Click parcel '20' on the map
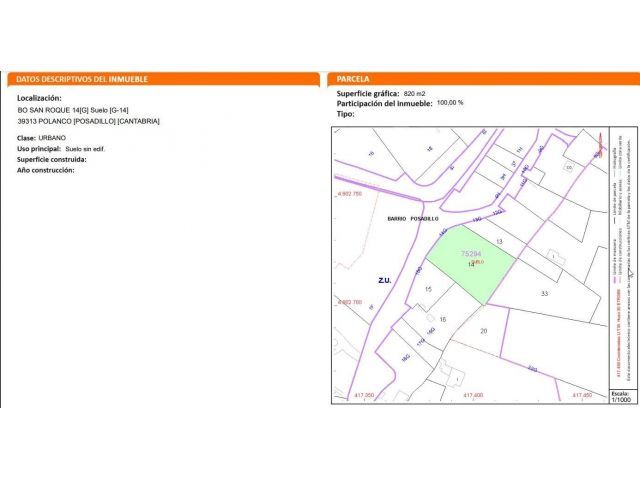Screen dimensions: 640x480 pos(484,331)
